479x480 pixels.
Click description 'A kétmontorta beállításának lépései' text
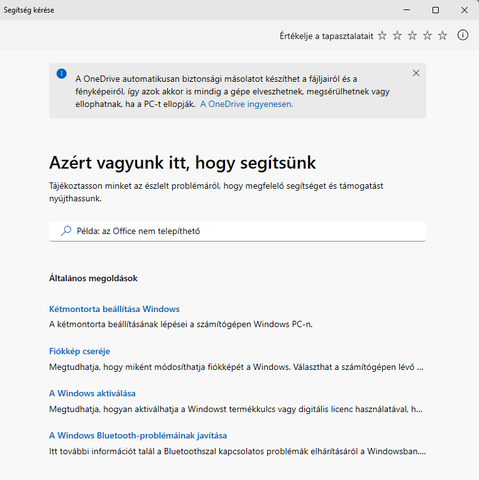pos(181,324)
